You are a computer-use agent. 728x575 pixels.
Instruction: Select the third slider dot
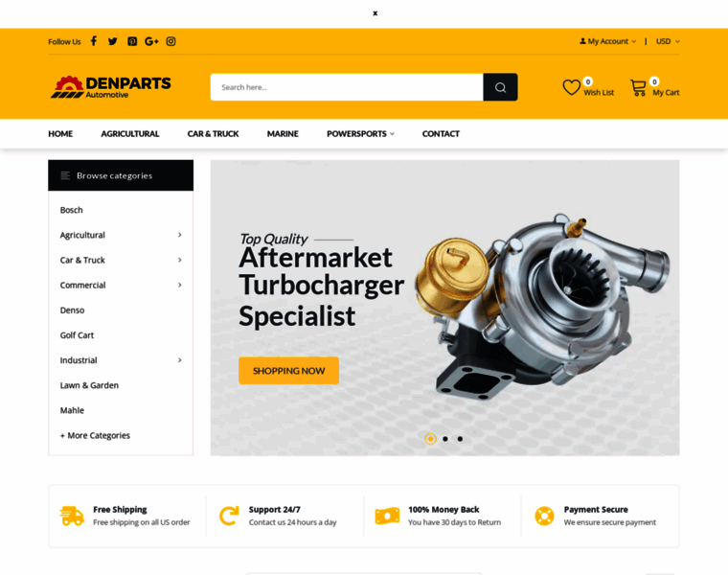[460, 439]
